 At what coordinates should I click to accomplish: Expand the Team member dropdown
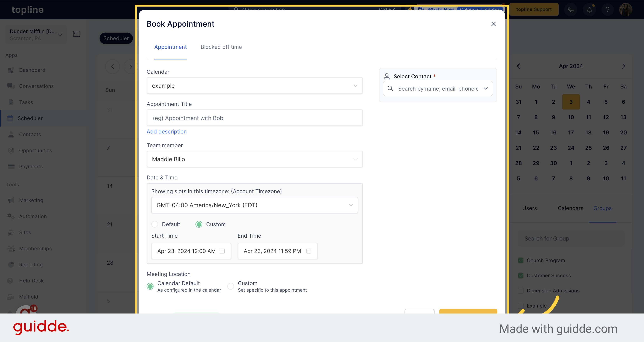pos(254,159)
